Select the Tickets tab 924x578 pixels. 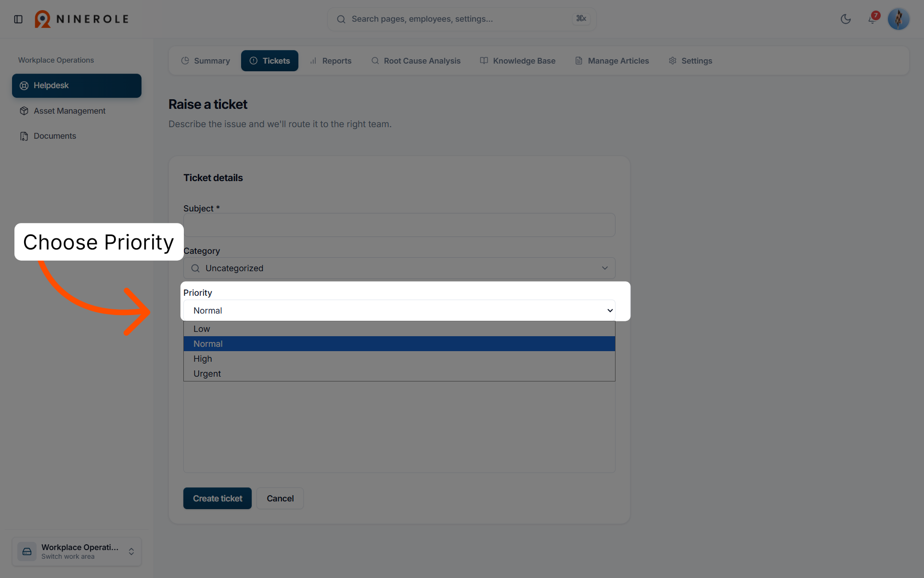pyautogui.click(x=269, y=61)
